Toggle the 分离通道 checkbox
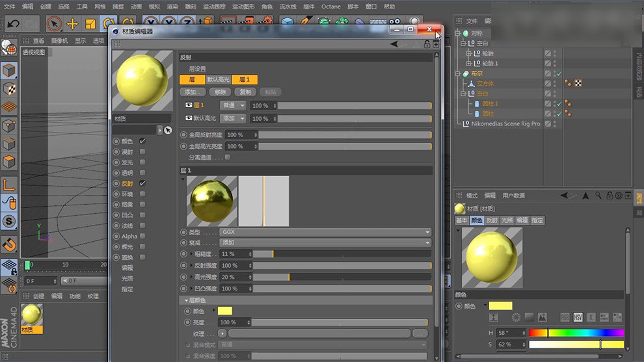Screen dimensions: 644x362 click(x=227, y=157)
